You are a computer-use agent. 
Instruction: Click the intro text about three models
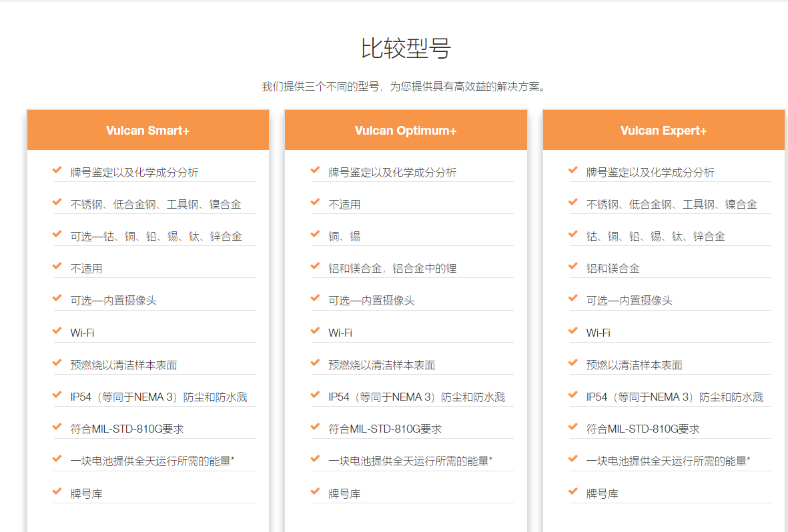coord(394,85)
